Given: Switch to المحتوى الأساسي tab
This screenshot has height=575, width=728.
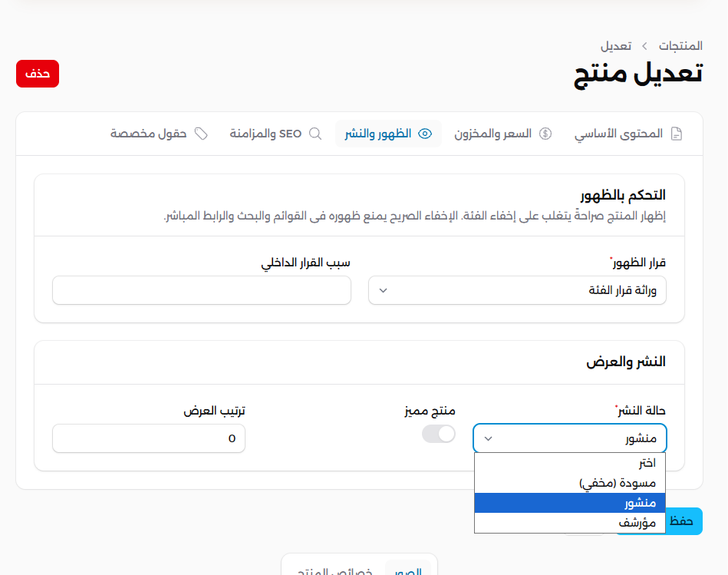Looking at the screenshot, I should [x=628, y=134].
